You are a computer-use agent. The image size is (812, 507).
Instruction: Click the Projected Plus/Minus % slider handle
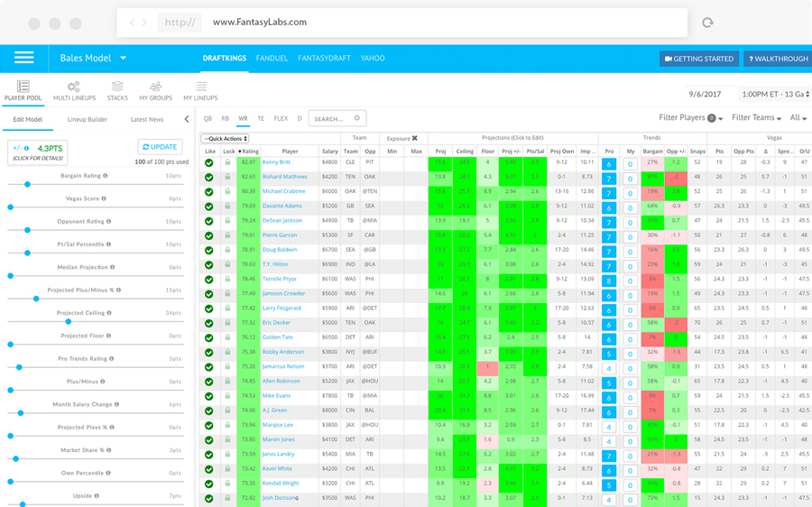(36, 299)
